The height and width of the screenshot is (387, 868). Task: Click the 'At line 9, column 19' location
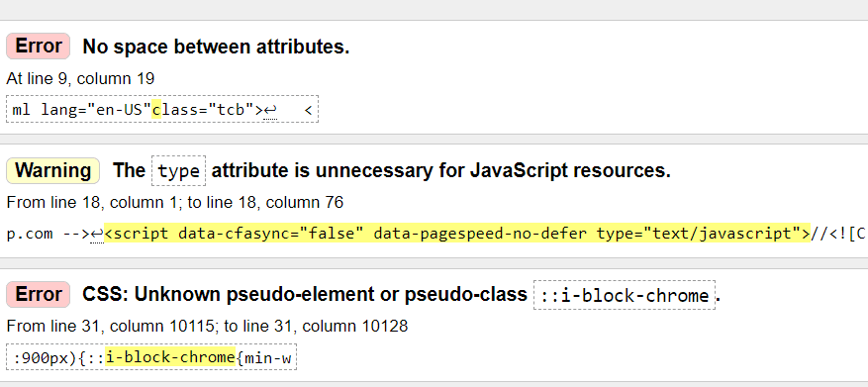[80, 78]
